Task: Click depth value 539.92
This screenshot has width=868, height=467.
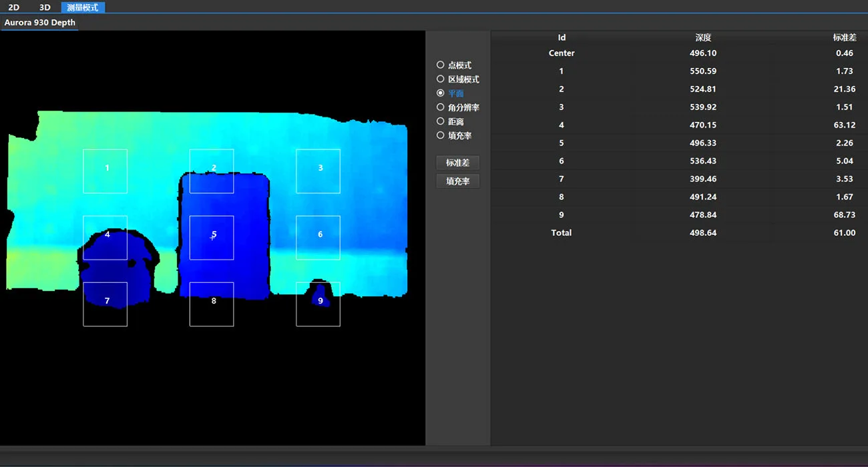Action: (703, 107)
